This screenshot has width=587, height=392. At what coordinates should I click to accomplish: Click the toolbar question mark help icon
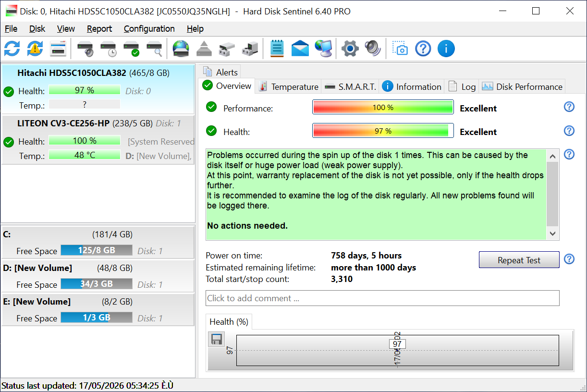(x=423, y=49)
